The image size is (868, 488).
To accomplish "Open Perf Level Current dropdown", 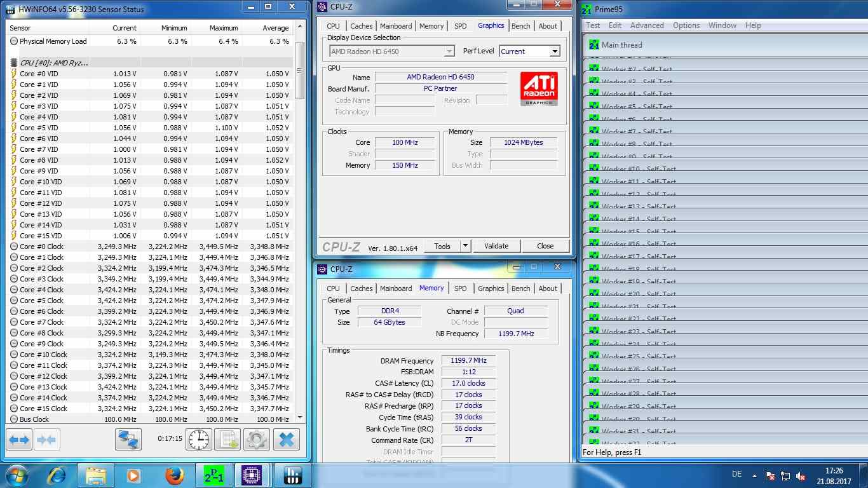I will [555, 51].
